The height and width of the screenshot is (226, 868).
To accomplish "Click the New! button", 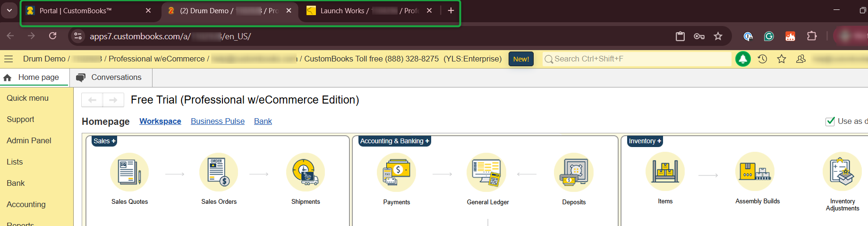I will click(521, 59).
